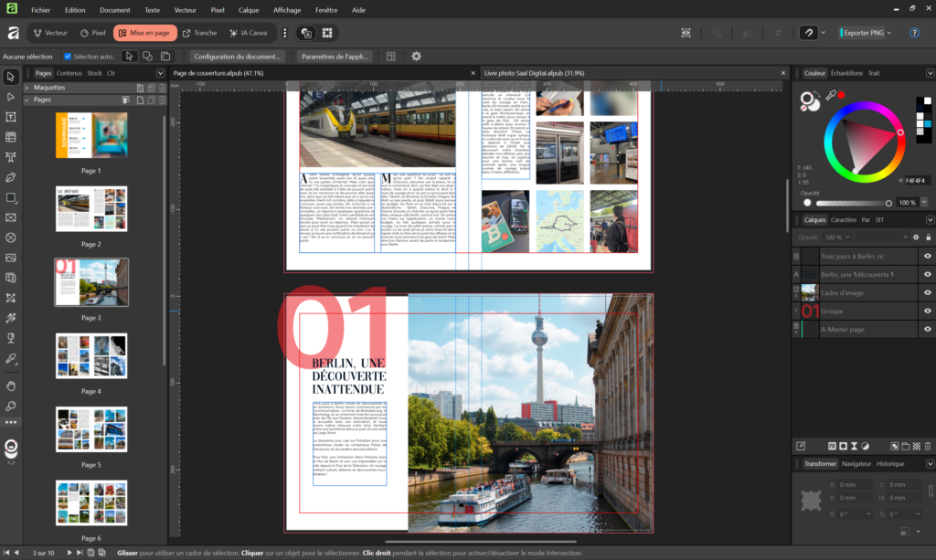Screen dimensions: 936x560
Task: Select the Frame Text tool
Action: (x=11, y=117)
